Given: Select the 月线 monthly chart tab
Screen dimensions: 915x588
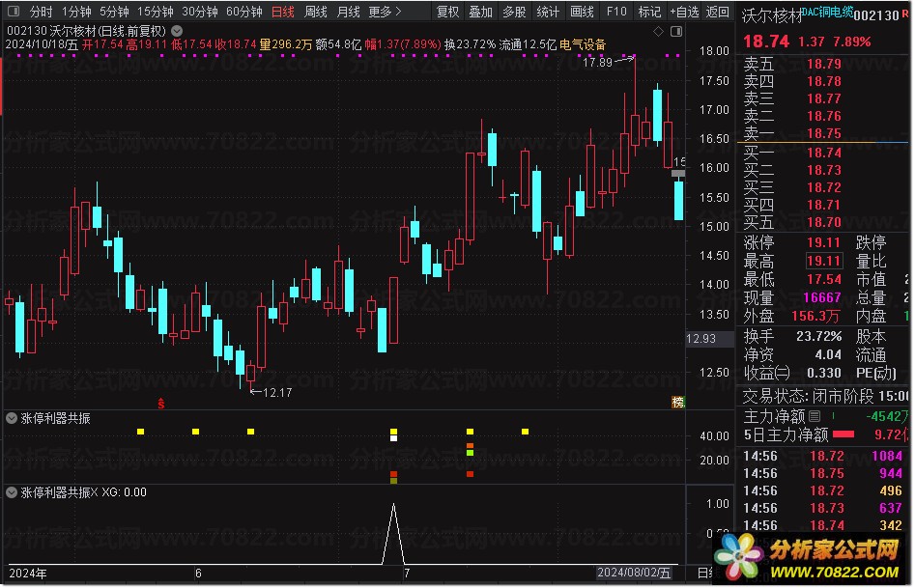Looking at the screenshot, I should tap(349, 11).
